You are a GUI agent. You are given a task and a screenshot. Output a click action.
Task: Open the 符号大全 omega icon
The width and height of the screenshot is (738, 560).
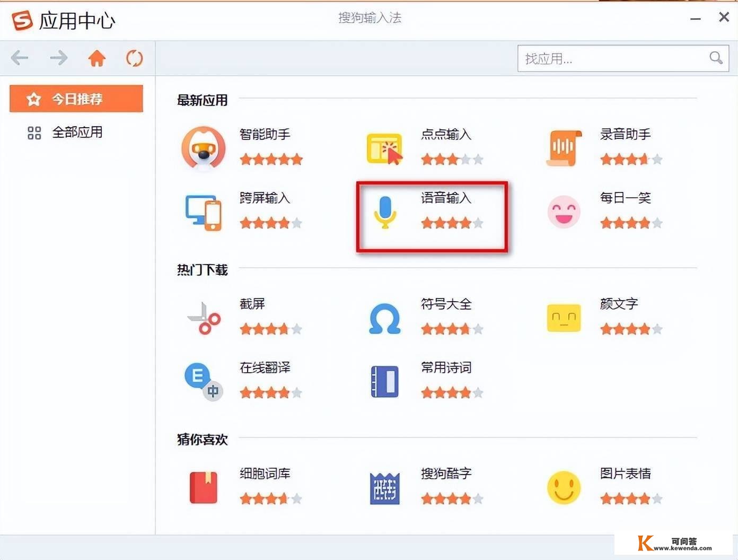click(x=385, y=319)
